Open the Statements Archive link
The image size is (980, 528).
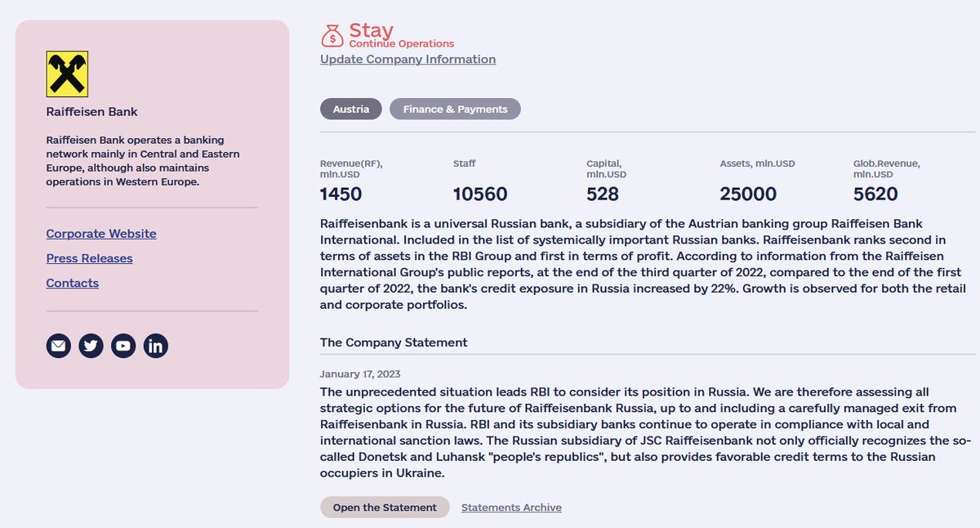pyautogui.click(x=511, y=508)
